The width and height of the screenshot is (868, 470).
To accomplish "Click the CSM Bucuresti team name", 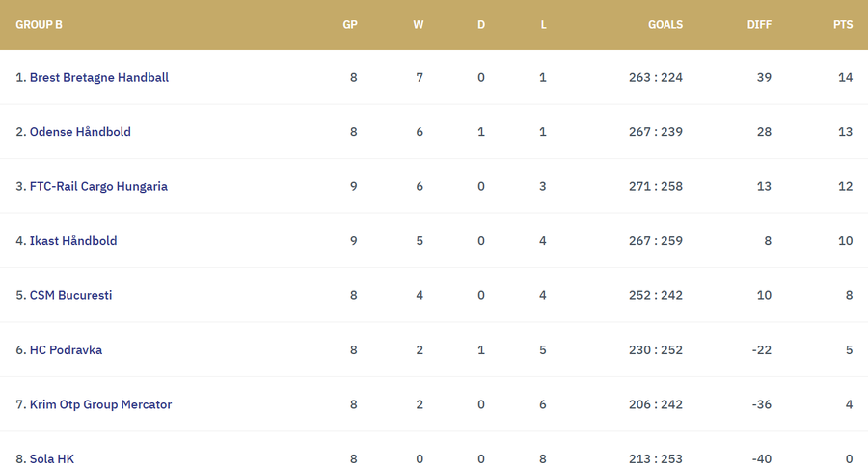I will pos(70,295).
